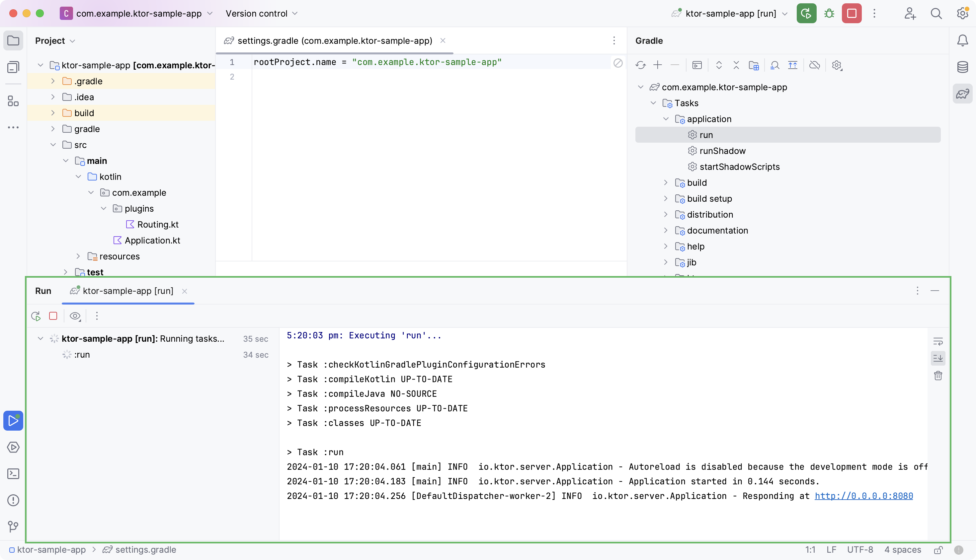Hide the Run tool window

coord(935,291)
